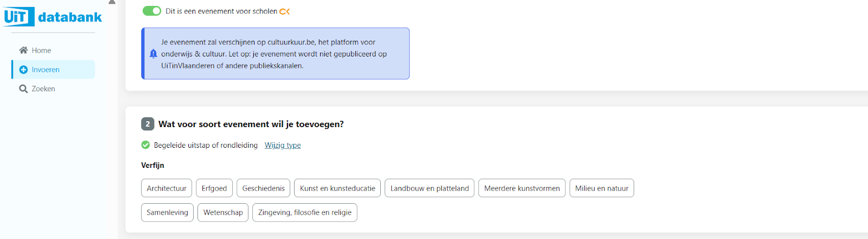The width and height of the screenshot is (868, 239).
Task: Click the Home house icon
Action: [x=23, y=51]
